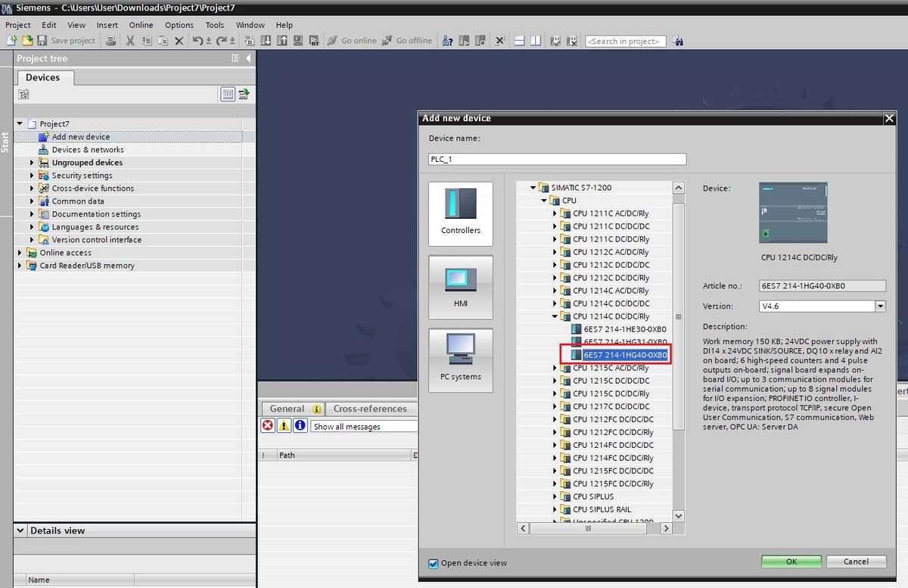Viewport: 908px width, 588px height.
Task: Collapse the Project tree panel arrow
Action: point(248,58)
